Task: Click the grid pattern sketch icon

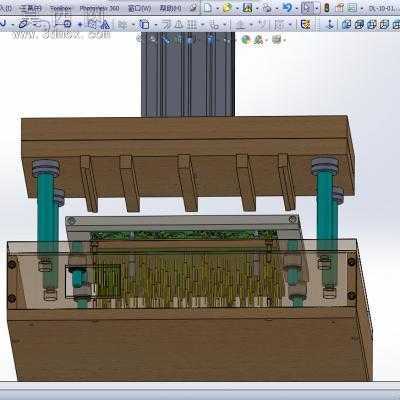Action: 192,24
